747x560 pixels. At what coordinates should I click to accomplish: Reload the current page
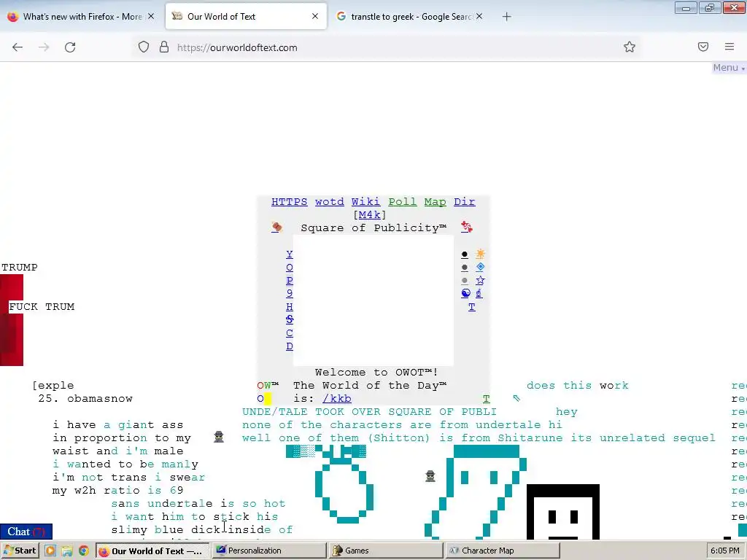pyautogui.click(x=70, y=47)
